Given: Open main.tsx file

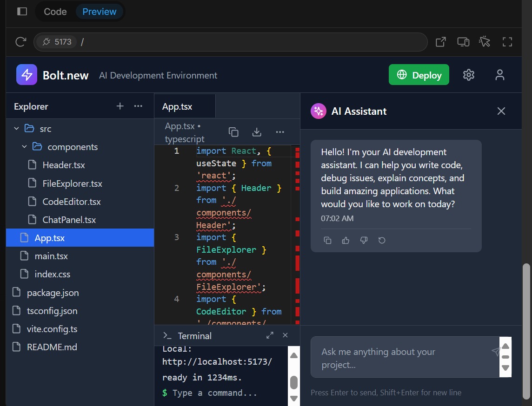Looking at the screenshot, I should pyautogui.click(x=80, y=256).
